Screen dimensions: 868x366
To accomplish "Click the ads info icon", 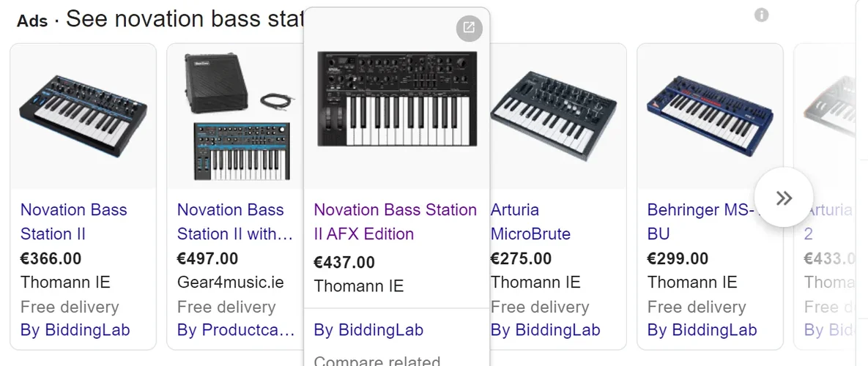I will [x=762, y=15].
